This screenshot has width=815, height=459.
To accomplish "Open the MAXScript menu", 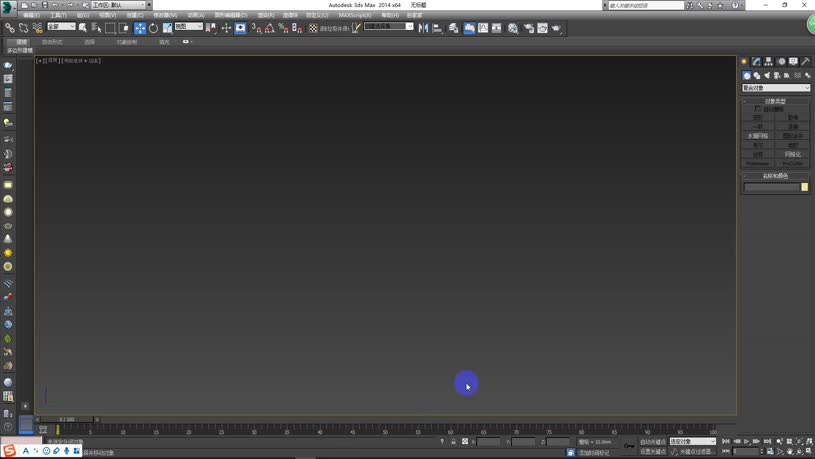I will coord(354,15).
